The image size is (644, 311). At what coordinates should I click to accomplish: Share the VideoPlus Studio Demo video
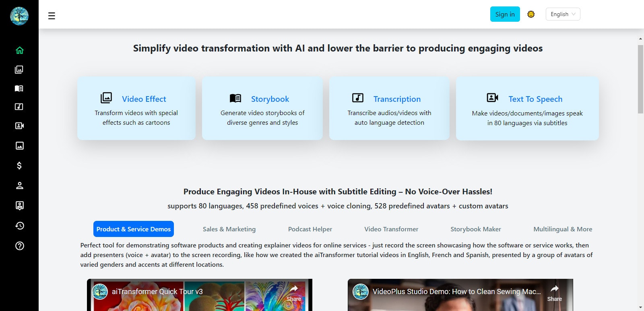coord(554,293)
